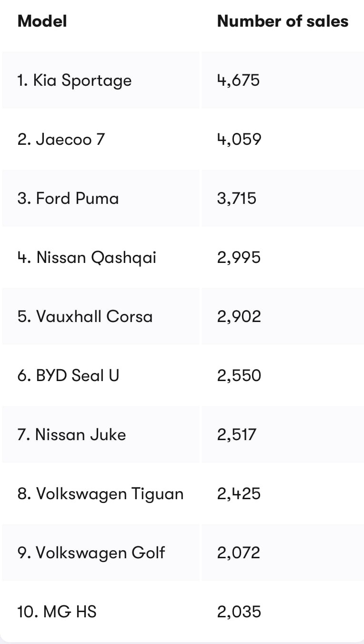
Task: Click the 2,072 sales value
Action: click(x=238, y=553)
